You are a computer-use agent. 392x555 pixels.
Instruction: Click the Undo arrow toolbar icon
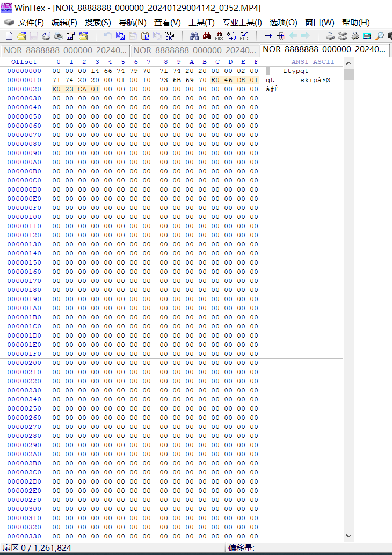click(x=107, y=36)
